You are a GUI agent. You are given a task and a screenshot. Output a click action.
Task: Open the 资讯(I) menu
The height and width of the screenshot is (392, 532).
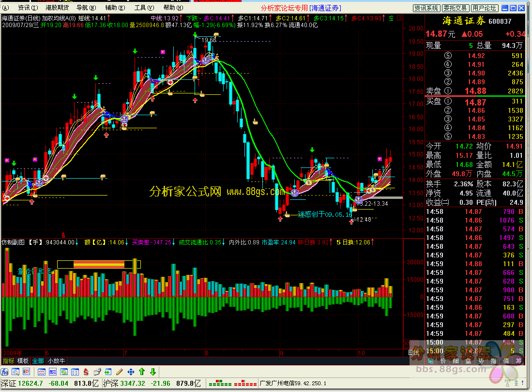pyautogui.click(x=28, y=7)
